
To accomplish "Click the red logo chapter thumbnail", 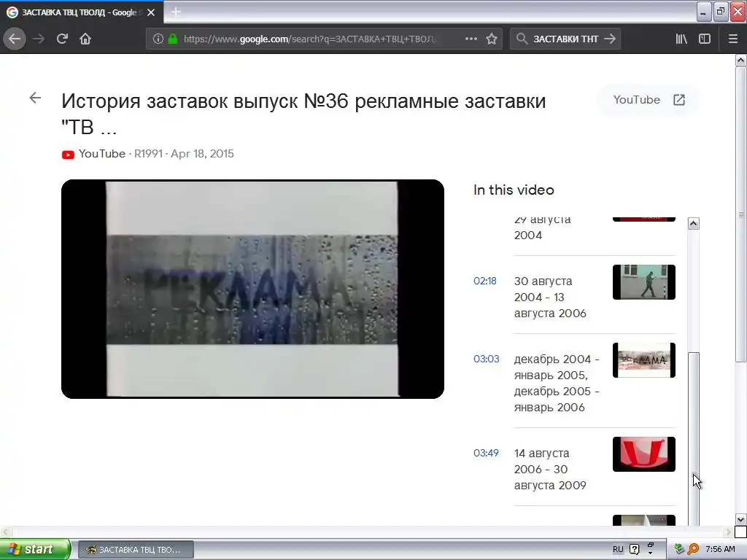I will click(x=643, y=454).
